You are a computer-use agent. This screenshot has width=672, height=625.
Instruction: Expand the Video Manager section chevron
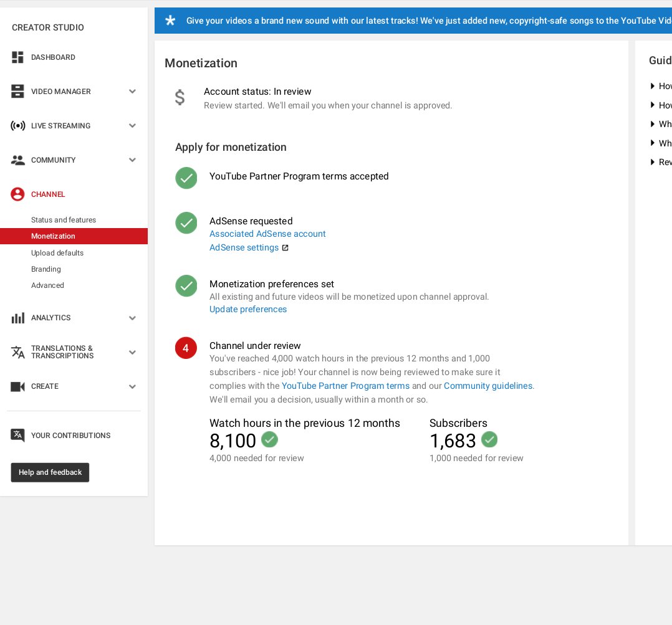132,91
